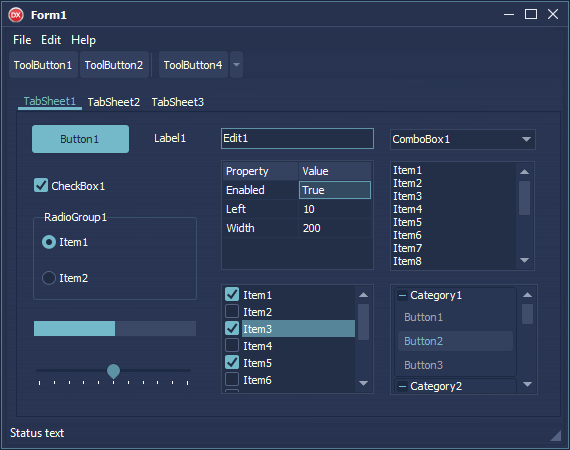Switch to the TabSheet2 tab
Screen dimensions: 570x450
point(114,102)
